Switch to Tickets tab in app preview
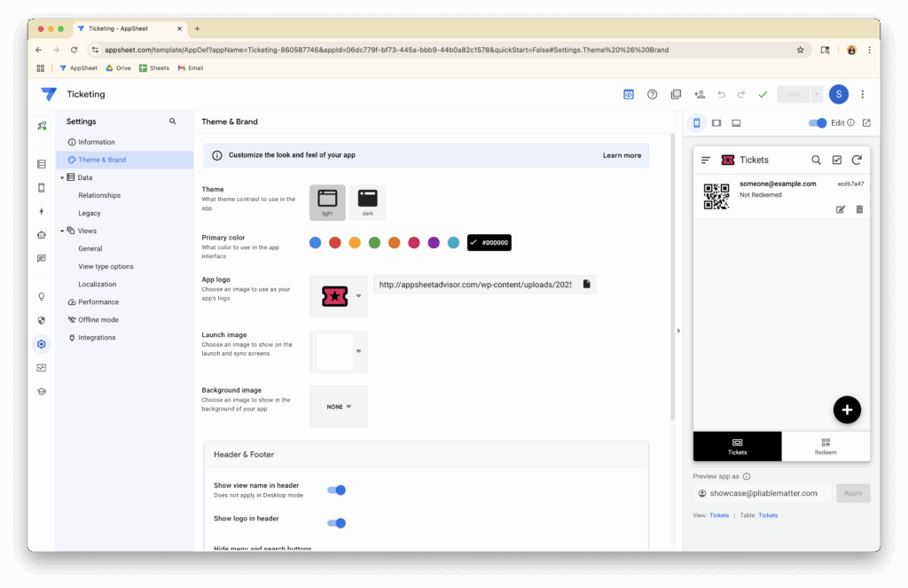908x588 pixels. [x=737, y=447]
